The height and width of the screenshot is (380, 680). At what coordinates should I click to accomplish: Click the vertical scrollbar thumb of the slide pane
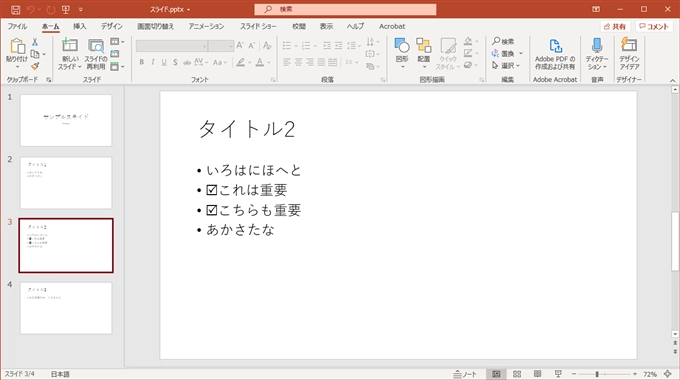(x=675, y=241)
